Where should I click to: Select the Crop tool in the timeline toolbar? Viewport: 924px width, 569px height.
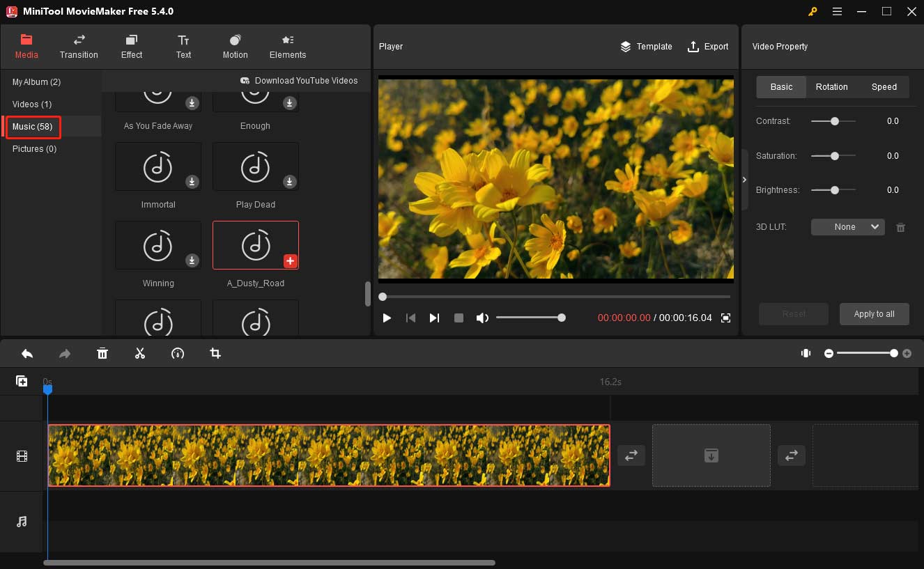[x=215, y=353]
